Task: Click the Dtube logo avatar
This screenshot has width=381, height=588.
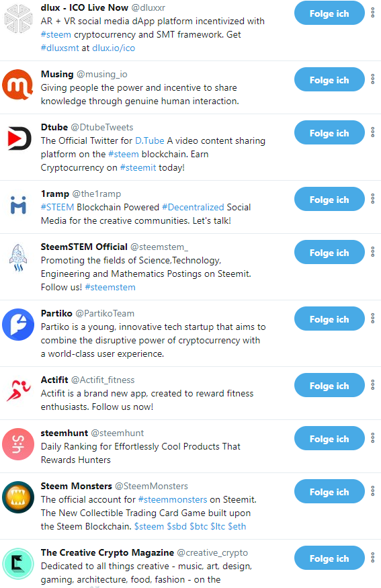Action: coord(19,138)
